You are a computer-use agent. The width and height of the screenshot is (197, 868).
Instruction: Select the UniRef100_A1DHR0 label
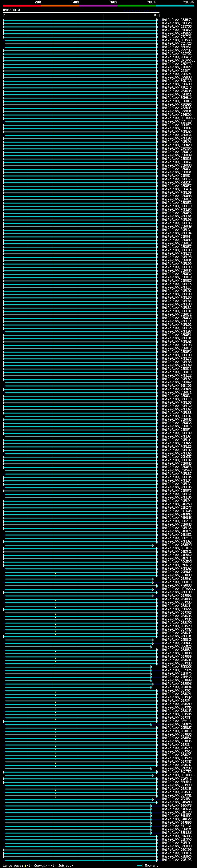click(x=177, y=856)
